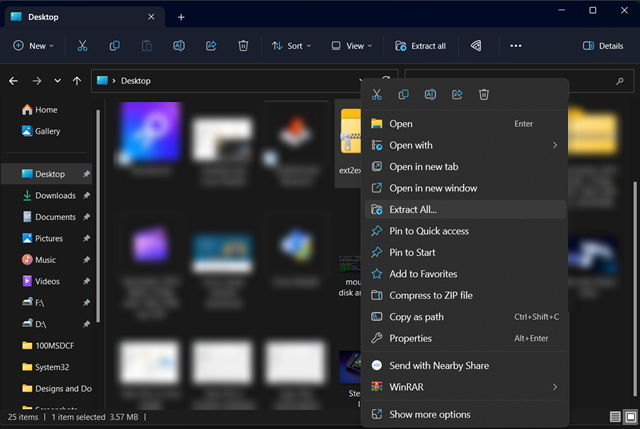Image resolution: width=640 pixels, height=429 pixels.
Task: Click the Extract all toolbar button
Action: tap(420, 46)
